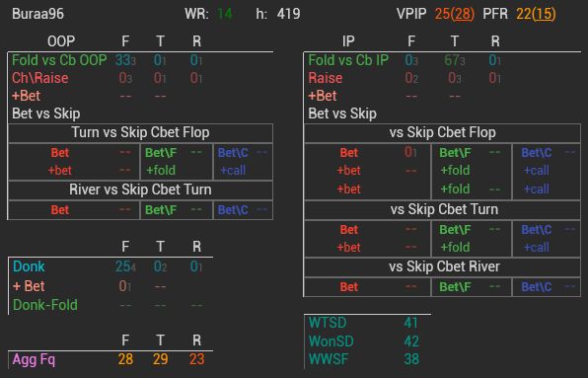Click Bet under Turn vs Skip Cbet Flop
Viewport: 588px width, 378px height.
coord(60,153)
